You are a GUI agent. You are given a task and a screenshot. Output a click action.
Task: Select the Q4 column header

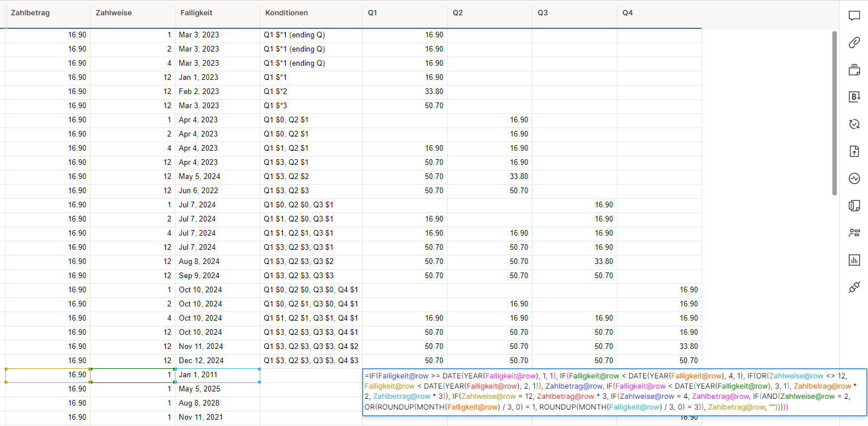coord(659,13)
